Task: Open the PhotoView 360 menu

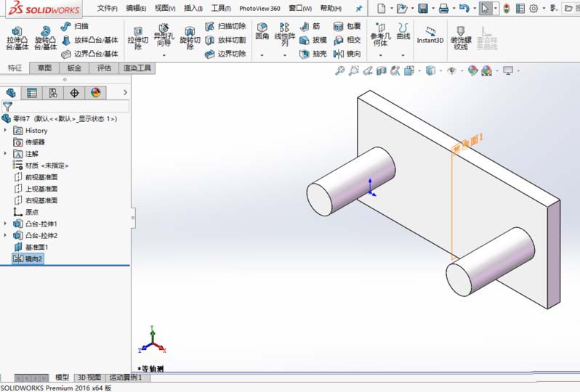Action: point(259,8)
